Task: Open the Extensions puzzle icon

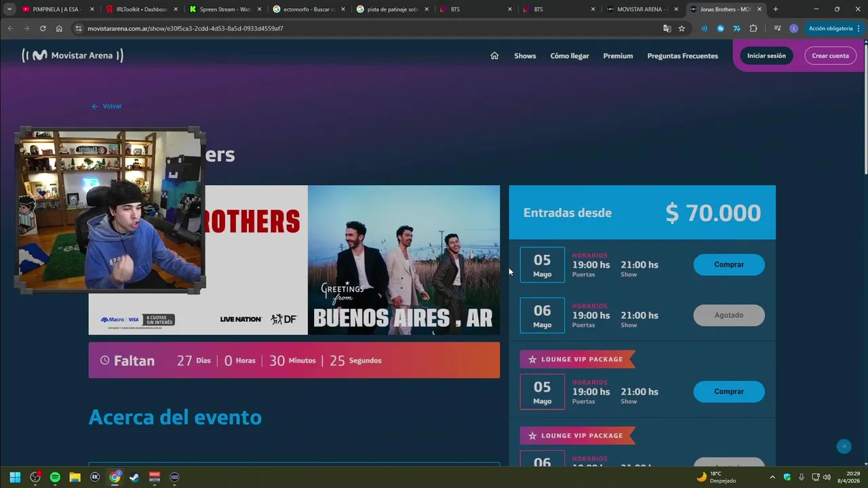Action: tap(753, 28)
